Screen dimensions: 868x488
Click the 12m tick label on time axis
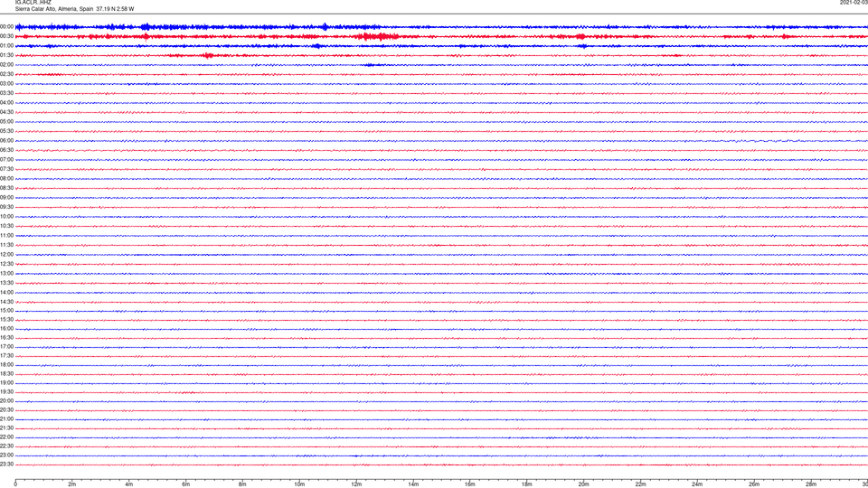(x=356, y=484)
